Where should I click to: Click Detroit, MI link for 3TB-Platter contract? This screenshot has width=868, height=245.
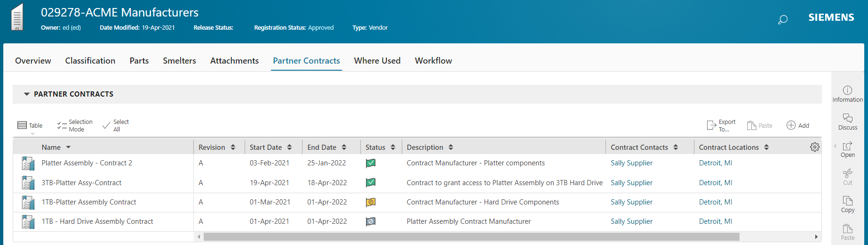[715, 183]
